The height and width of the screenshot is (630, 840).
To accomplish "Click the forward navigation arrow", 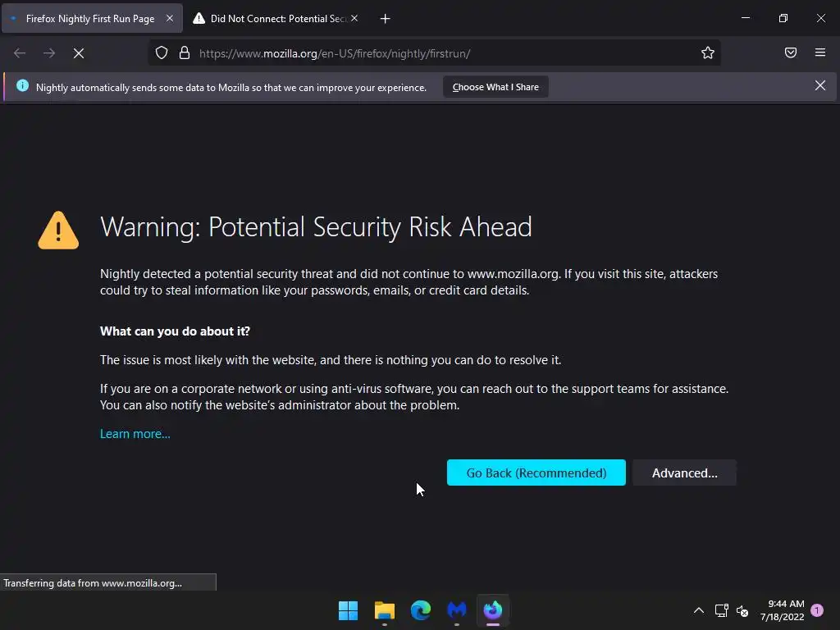I will (x=49, y=53).
